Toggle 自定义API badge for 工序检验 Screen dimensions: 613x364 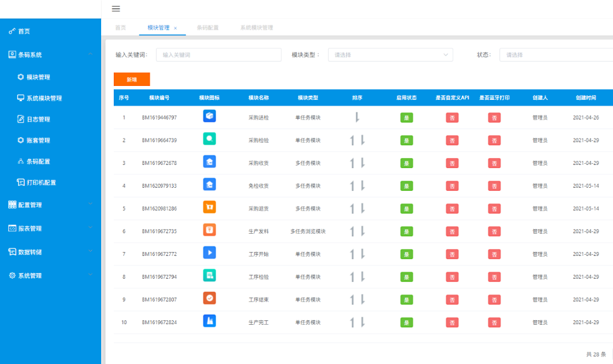pos(452,277)
